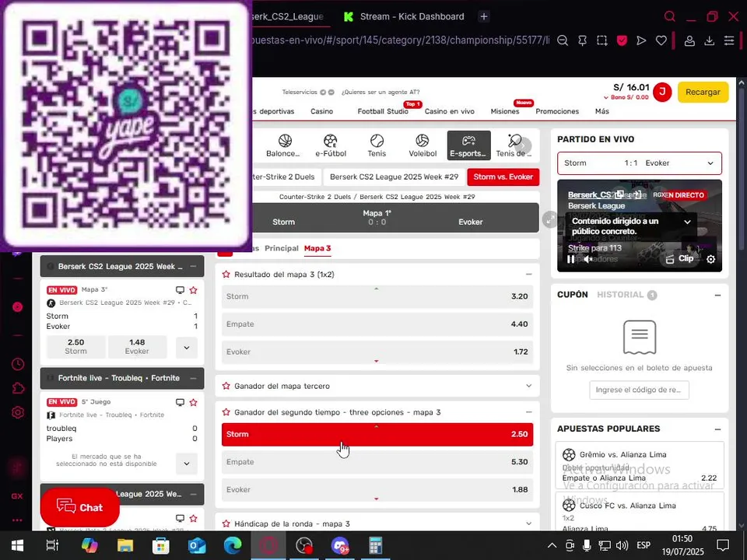
Task: Open the GX corner icon in sidebar
Action: click(x=17, y=496)
